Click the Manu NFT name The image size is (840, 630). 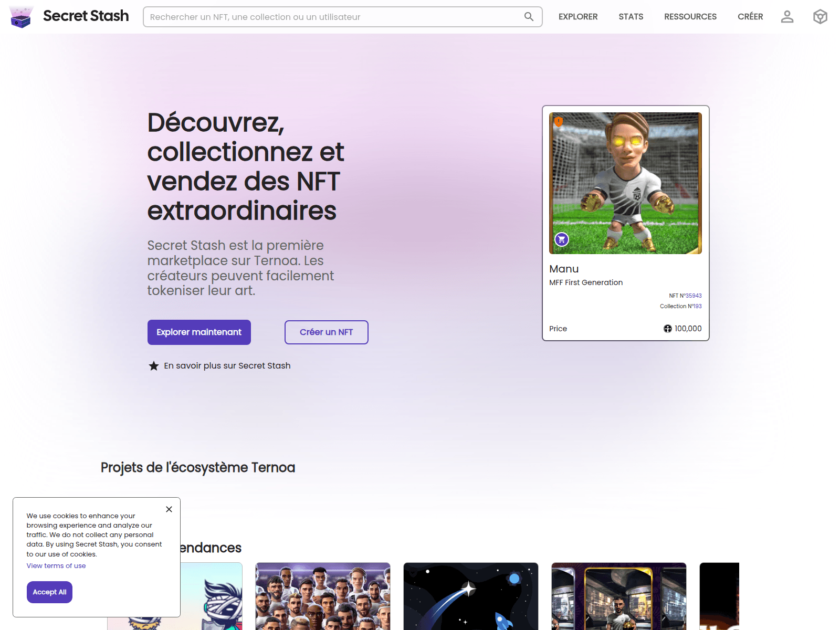tap(564, 269)
